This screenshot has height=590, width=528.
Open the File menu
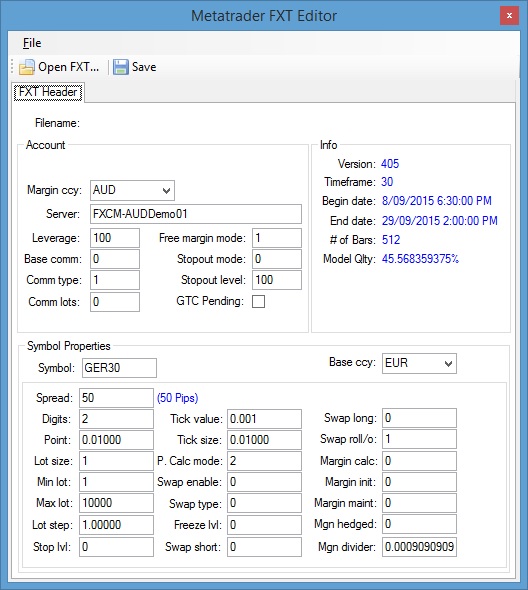(x=32, y=43)
